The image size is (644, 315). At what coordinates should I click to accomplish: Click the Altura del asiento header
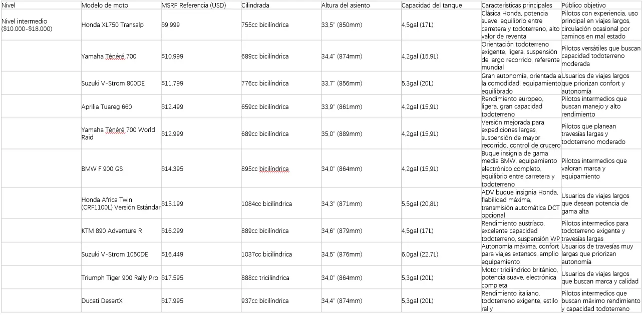(361, 5)
